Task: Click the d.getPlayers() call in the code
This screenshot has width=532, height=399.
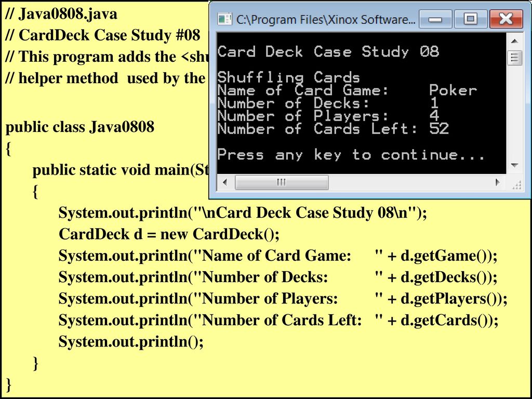Action: point(453,299)
